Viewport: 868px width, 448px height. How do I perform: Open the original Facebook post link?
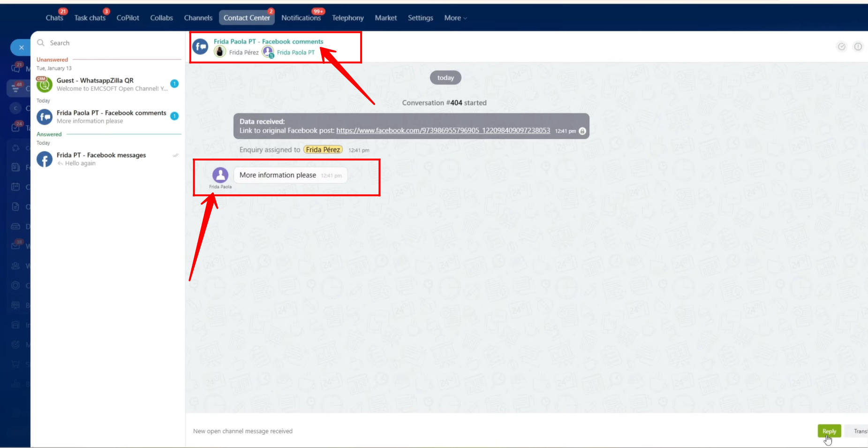tap(443, 130)
